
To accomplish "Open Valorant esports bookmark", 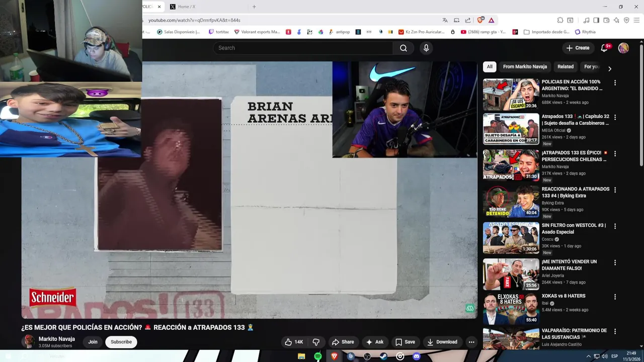I will pyautogui.click(x=257, y=32).
